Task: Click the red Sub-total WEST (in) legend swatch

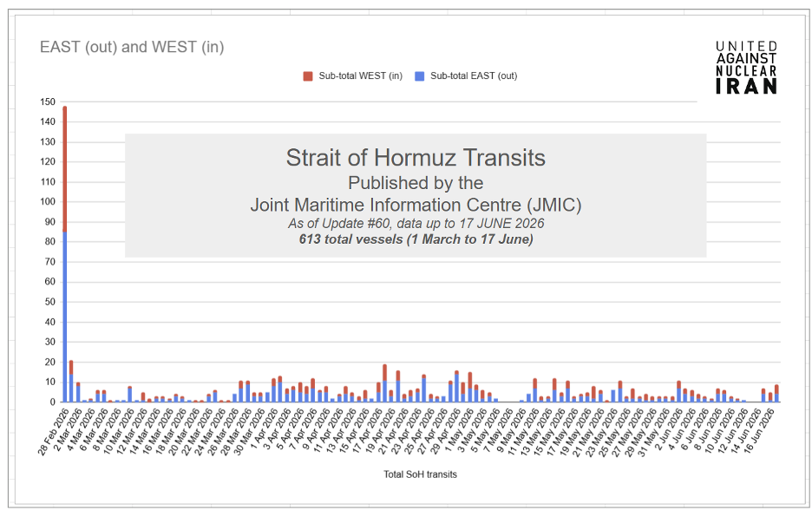Action: (308, 76)
